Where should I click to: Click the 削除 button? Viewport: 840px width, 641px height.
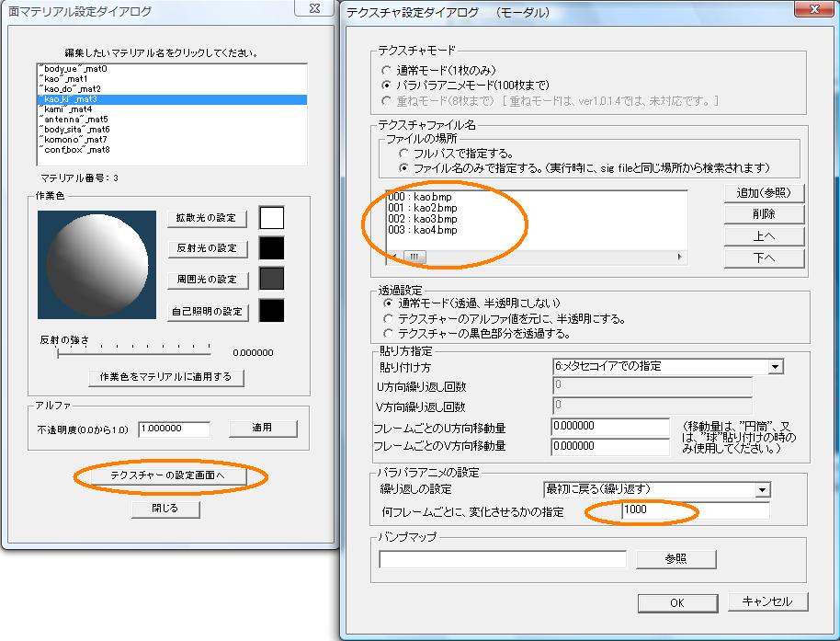(x=764, y=213)
